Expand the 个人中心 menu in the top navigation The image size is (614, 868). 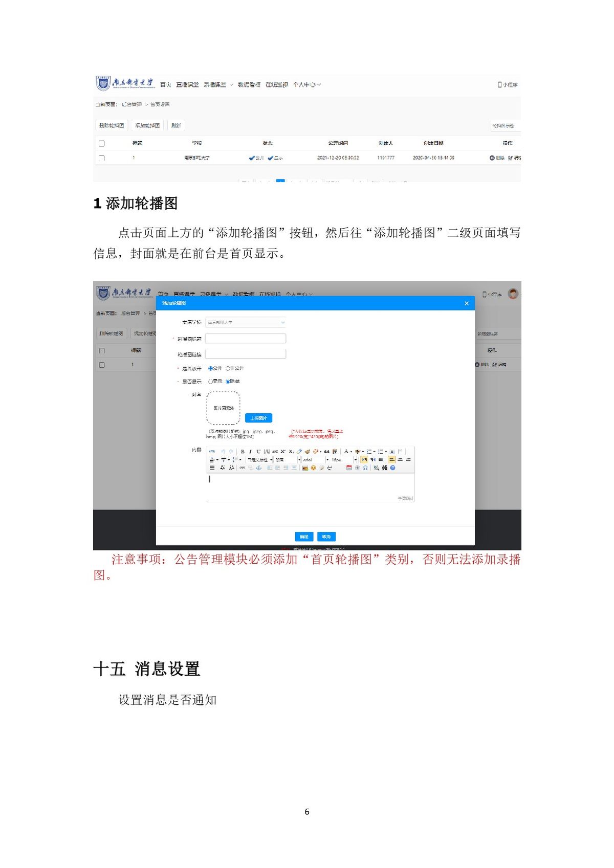306,85
